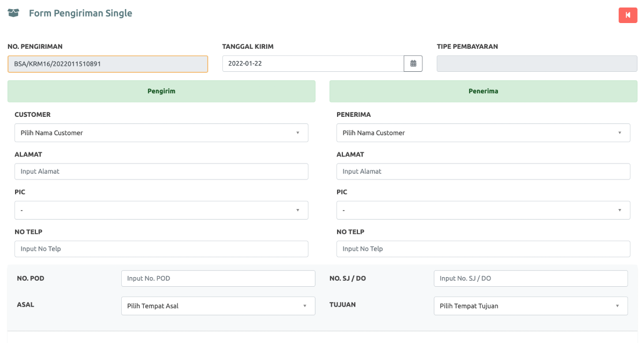Click the sender Input No Telp field
The width and height of the screenshot is (644, 343).
tap(161, 249)
